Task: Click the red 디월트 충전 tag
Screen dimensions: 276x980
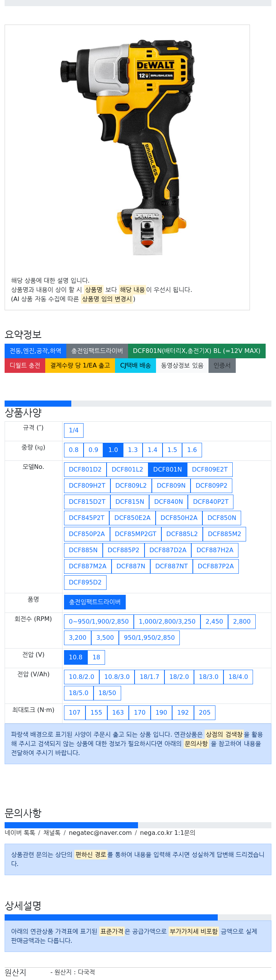Action: point(25,365)
